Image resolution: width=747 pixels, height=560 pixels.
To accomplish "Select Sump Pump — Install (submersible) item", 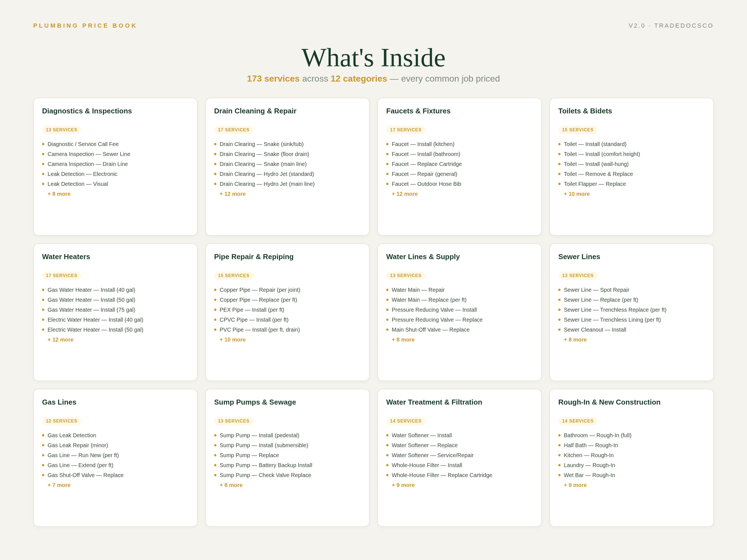I will pyautogui.click(x=264, y=445).
